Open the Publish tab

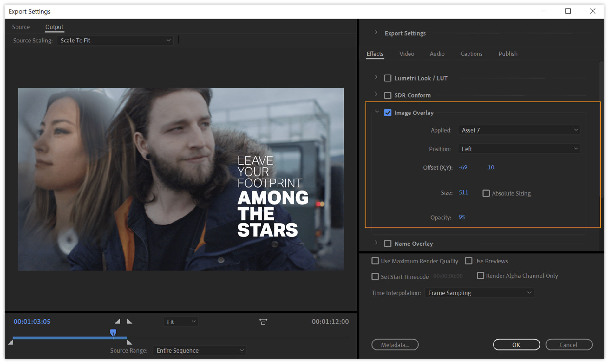click(508, 54)
